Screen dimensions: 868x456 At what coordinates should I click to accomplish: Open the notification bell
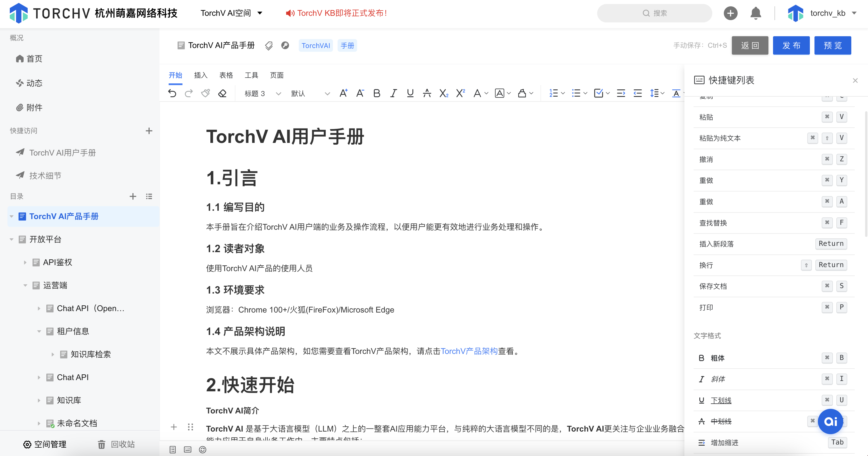(755, 13)
